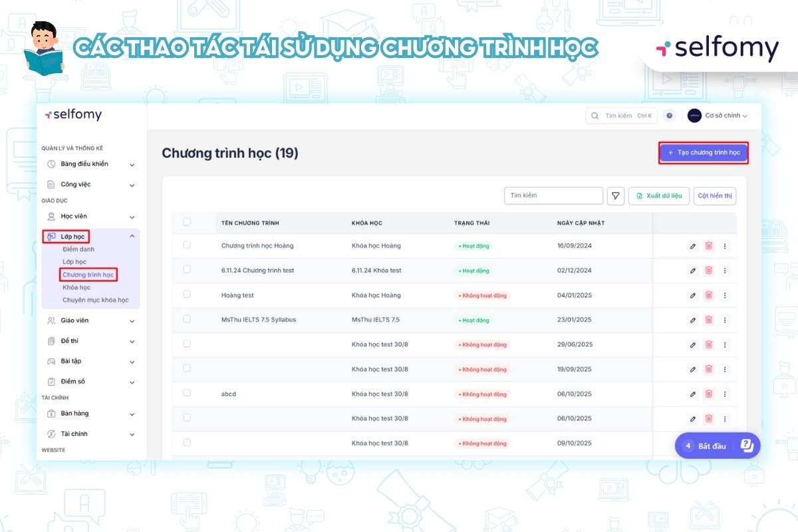This screenshot has height=532, width=798.
Task: Open Khóa học in the sidebar
Action: point(76,287)
